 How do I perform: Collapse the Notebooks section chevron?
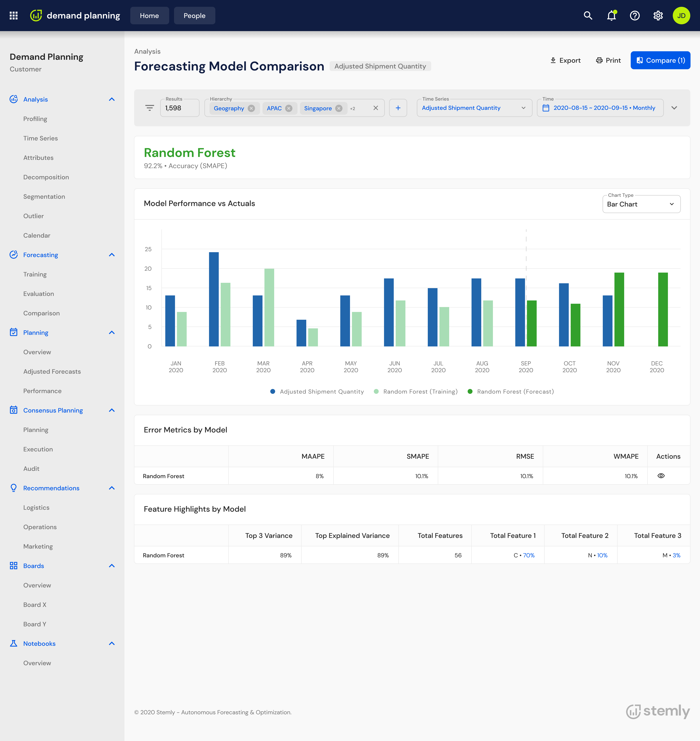(112, 643)
